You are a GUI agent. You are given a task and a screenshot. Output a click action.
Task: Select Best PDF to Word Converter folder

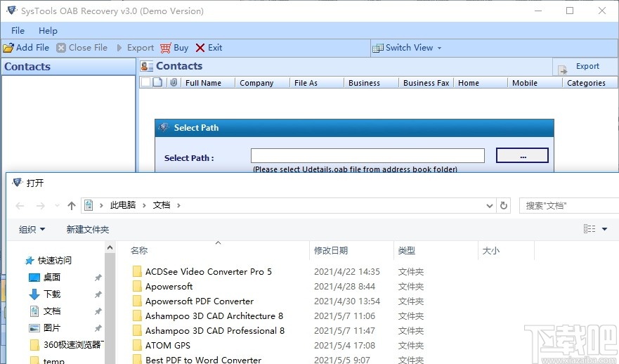tap(203, 360)
